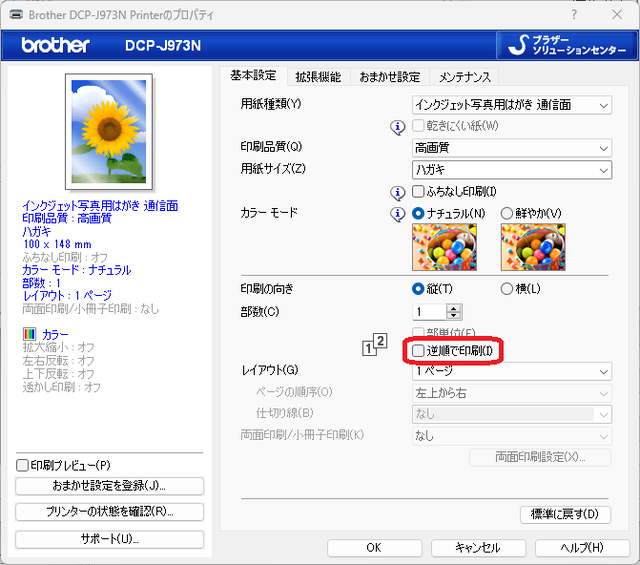Viewport: 640px width, 565px height.
Task: Enable the 逆順で印刷 checkbox
Action: pyautogui.click(x=418, y=351)
